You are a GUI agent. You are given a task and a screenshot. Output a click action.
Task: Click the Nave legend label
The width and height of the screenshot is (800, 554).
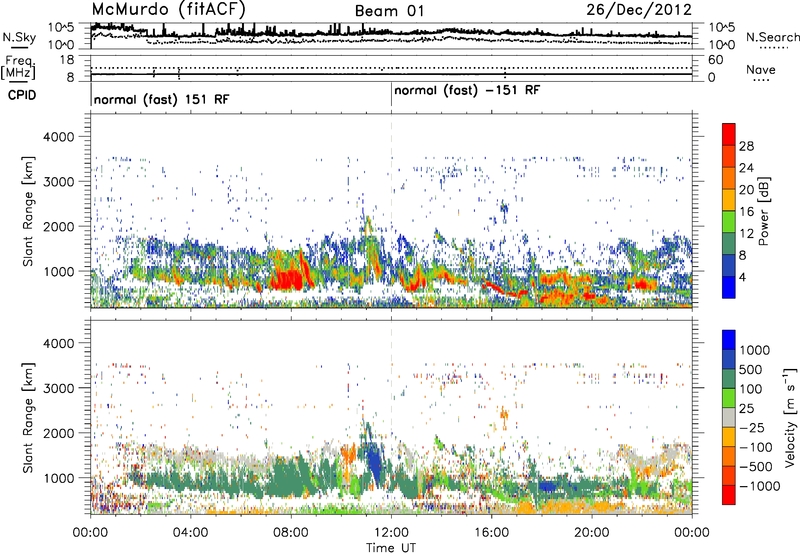[x=760, y=69]
